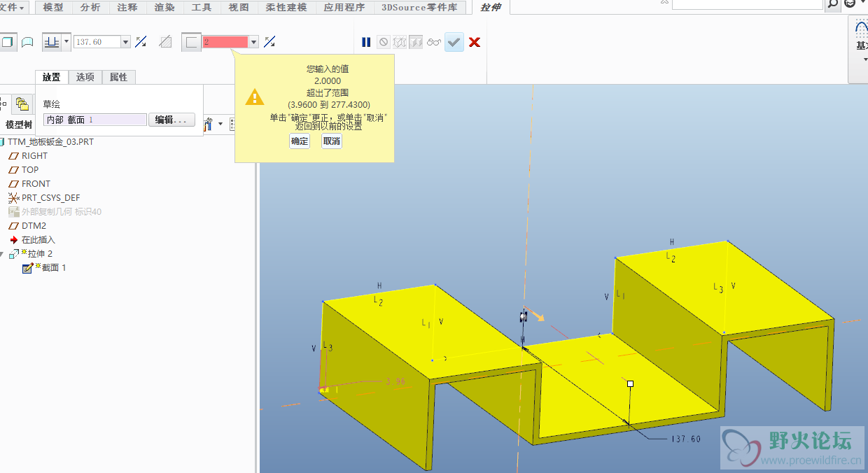868x473 pixels.
Task: Switch to the 视图 ribbon tab
Action: pos(239,7)
